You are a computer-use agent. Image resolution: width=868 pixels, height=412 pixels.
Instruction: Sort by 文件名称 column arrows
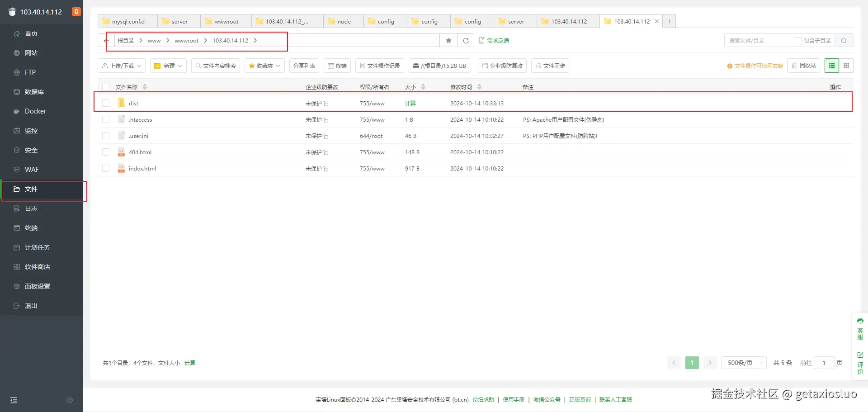[x=145, y=87]
